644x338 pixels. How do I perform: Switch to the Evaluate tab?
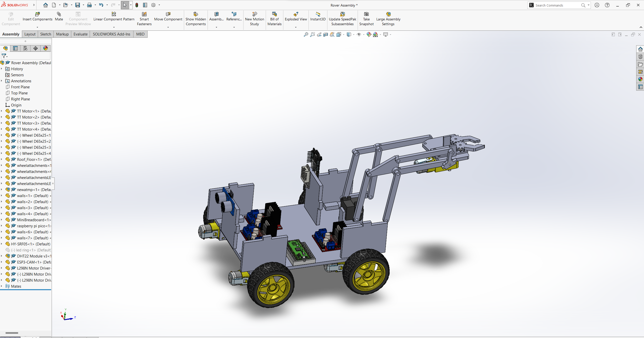pos(80,34)
